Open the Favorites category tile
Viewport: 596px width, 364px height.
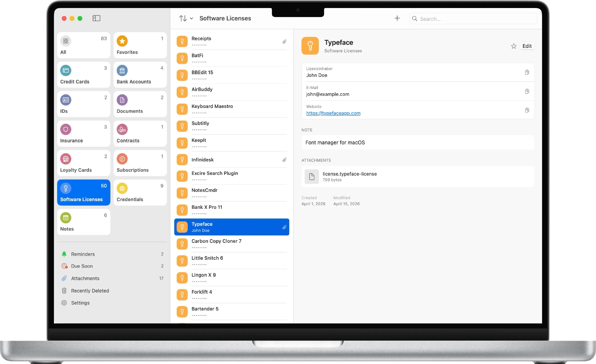click(140, 45)
